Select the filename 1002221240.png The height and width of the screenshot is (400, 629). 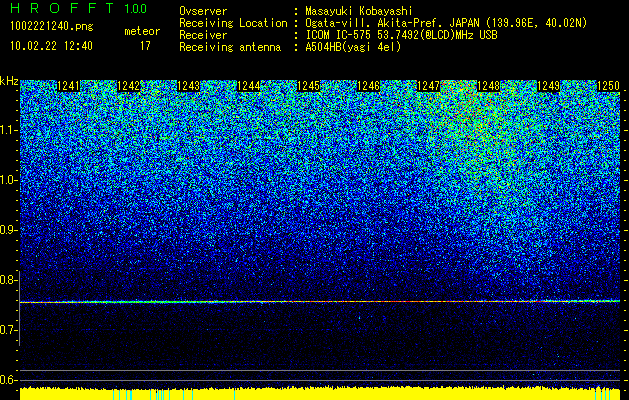tap(52, 26)
